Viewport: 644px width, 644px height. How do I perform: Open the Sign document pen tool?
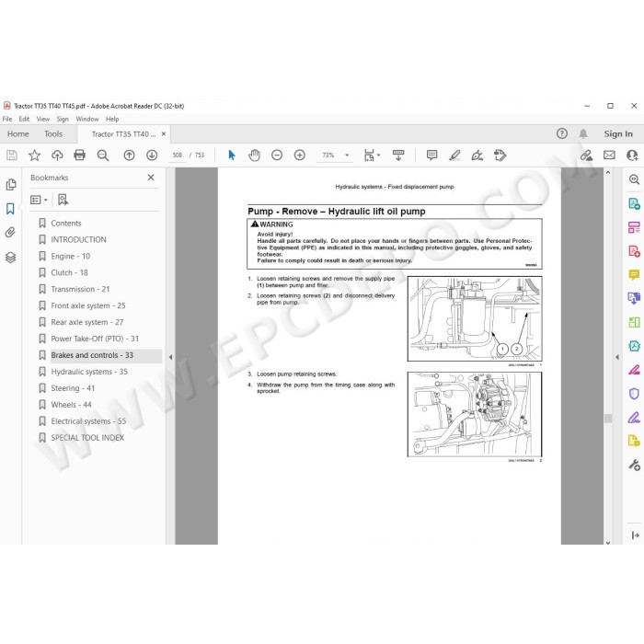coord(477,155)
